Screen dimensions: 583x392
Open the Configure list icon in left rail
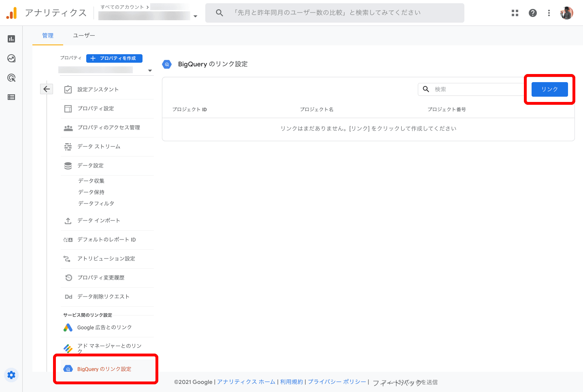pyautogui.click(x=11, y=97)
